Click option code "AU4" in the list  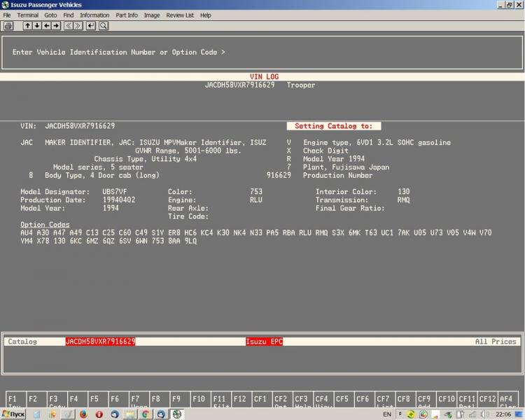click(27, 232)
